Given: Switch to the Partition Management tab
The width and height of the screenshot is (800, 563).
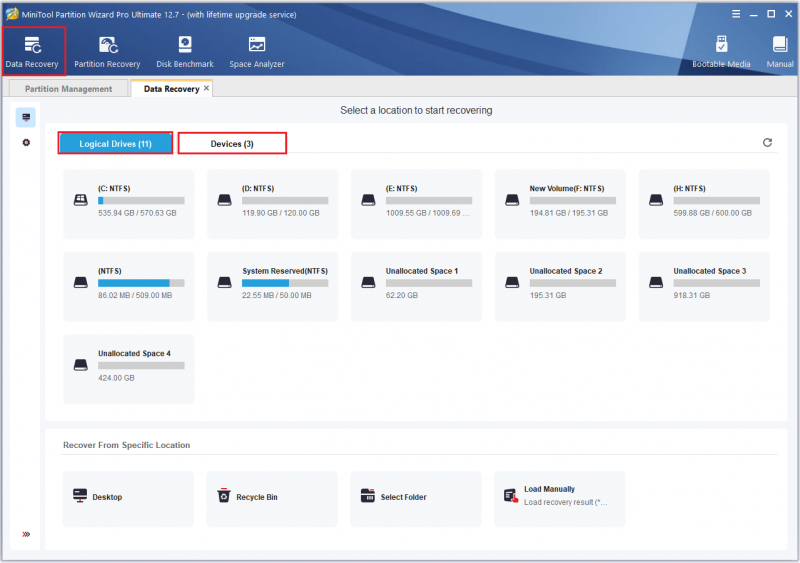Looking at the screenshot, I should pos(68,89).
